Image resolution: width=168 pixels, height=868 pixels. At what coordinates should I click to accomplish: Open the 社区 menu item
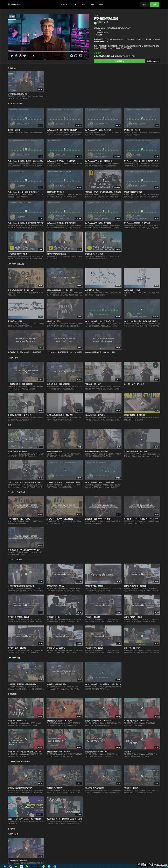(x=74, y=5)
